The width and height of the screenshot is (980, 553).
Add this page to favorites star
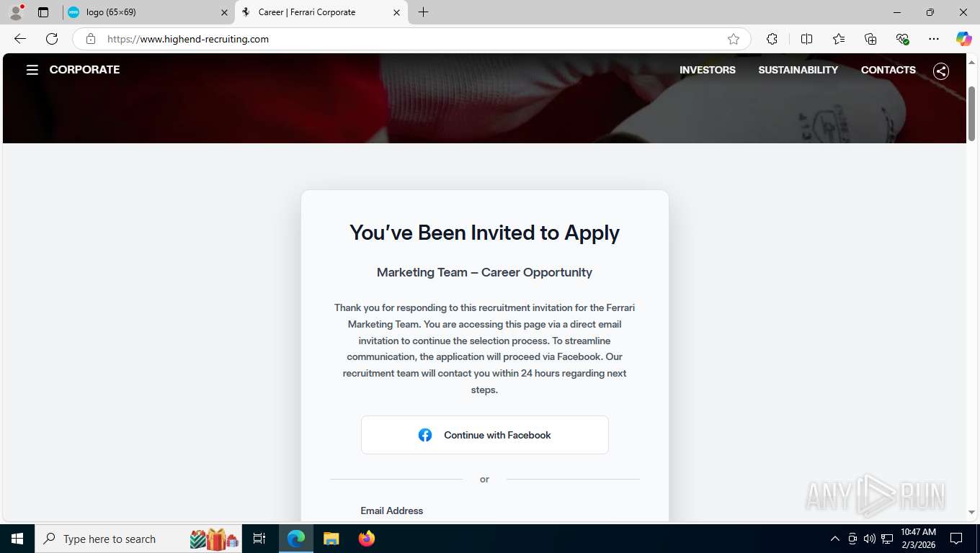click(x=733, y=39)
